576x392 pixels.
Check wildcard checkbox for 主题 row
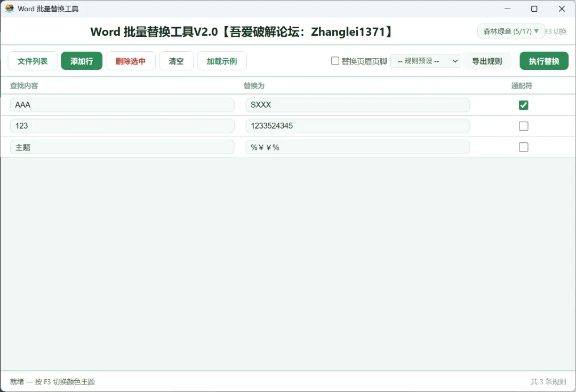point(524,147)
